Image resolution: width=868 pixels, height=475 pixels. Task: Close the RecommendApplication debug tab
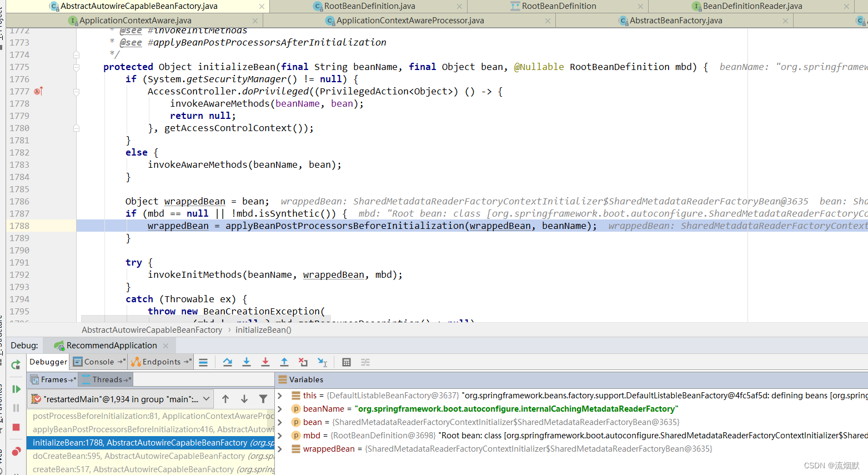click(165, 346)
